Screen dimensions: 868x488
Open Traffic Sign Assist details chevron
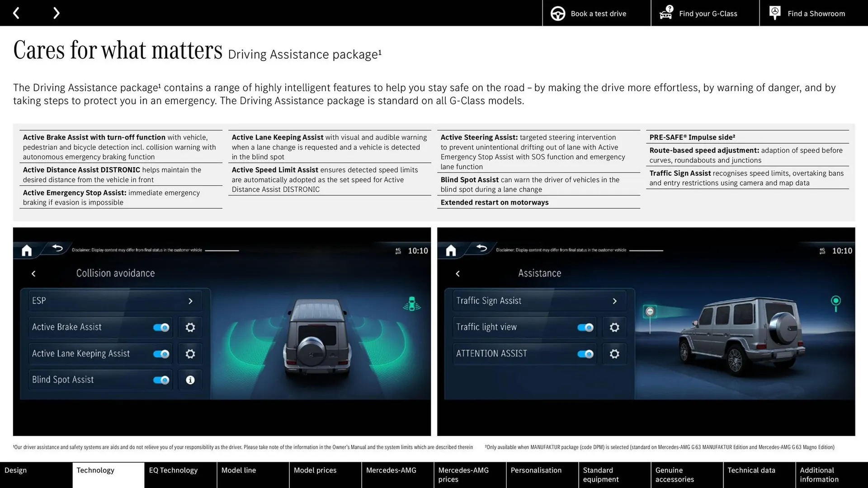614,300
